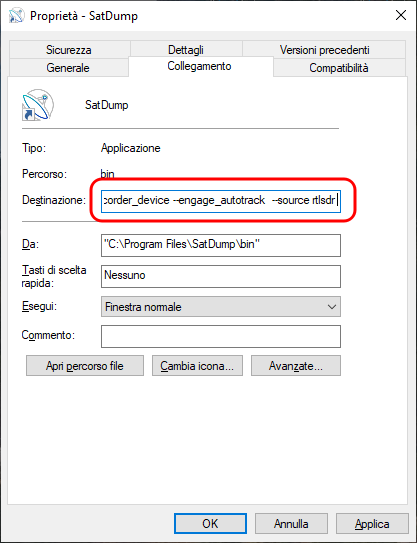
Task: Click Apri percorso file button
Action: [85, 366]
